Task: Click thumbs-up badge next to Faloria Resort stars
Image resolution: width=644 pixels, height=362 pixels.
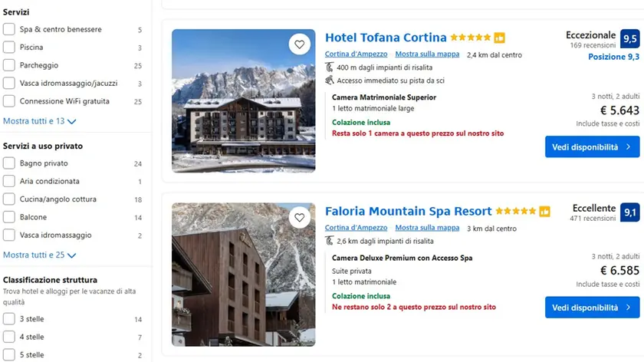Action: coord(544,212)
